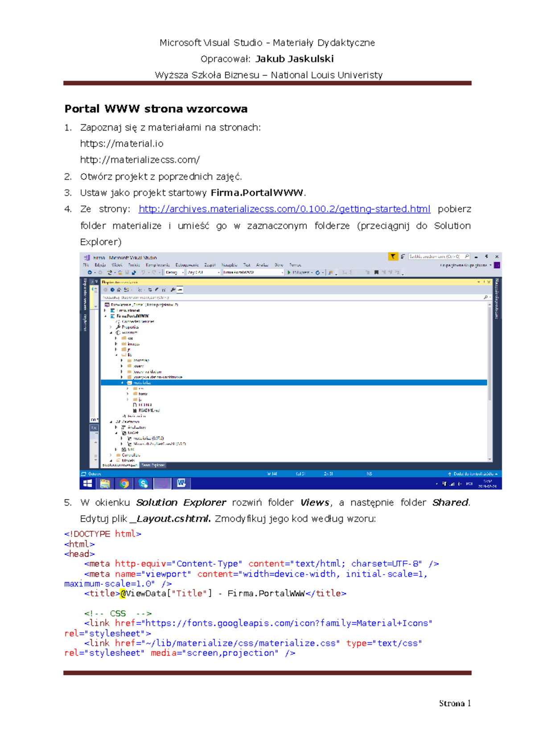535x756 pixels.
Task: Collapse the Firma.PortalWWW project node
Action: [106, 316]
